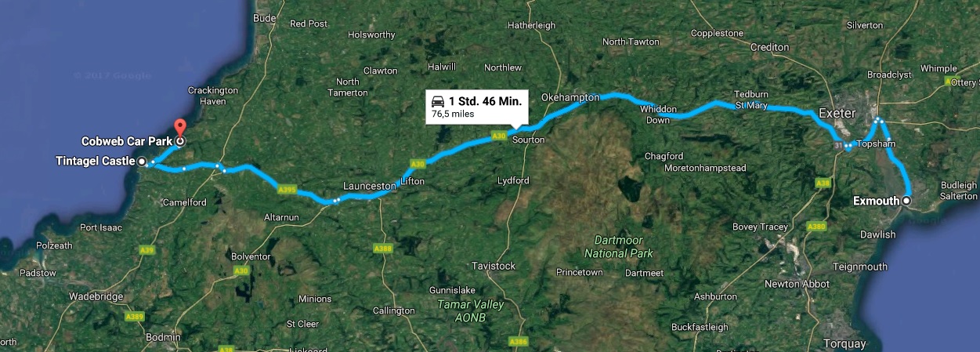Click the car icon in route info box
Viewport: 980px width, 352px height.
click(x=439, y=101)
